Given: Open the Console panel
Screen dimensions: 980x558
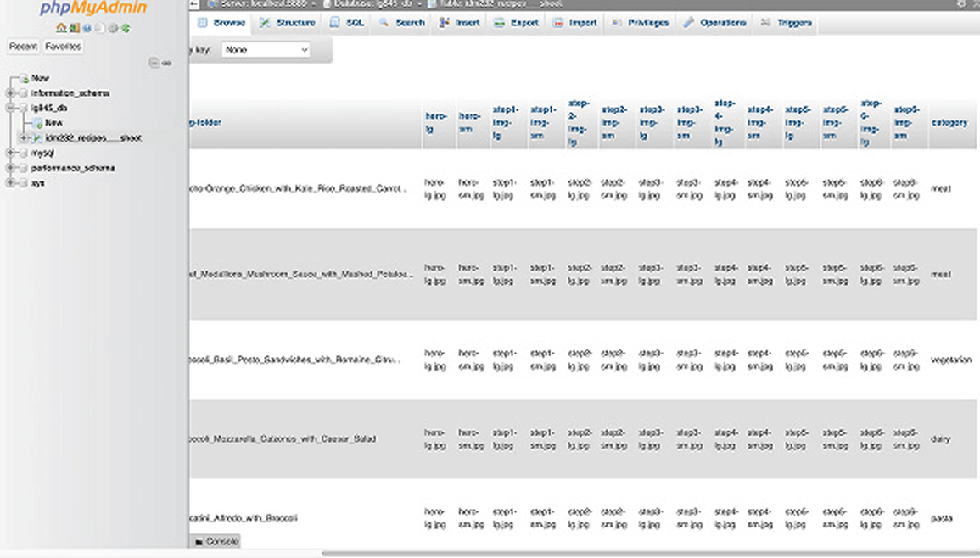Looking at the screenshot, I should pyautogui.click(x=216, y=542).
